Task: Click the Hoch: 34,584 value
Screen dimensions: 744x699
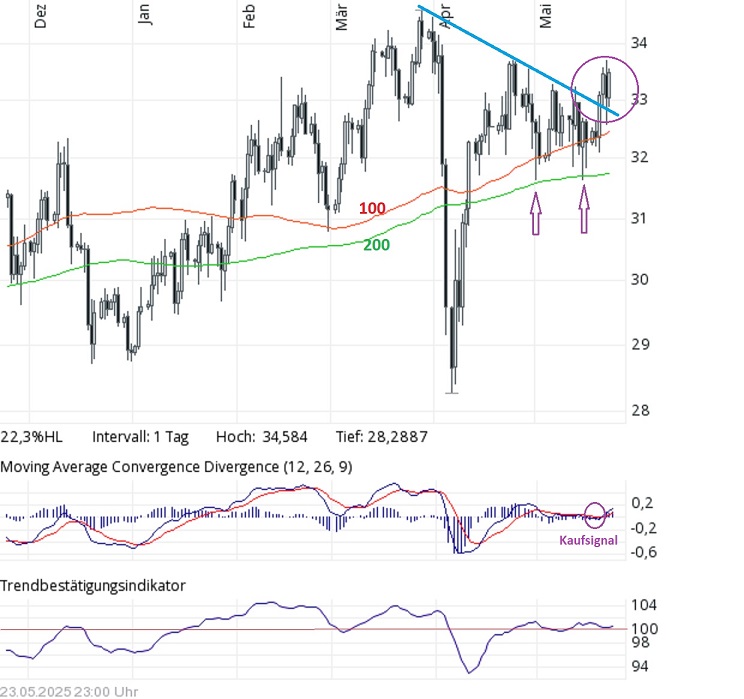Action: (261, 437)
